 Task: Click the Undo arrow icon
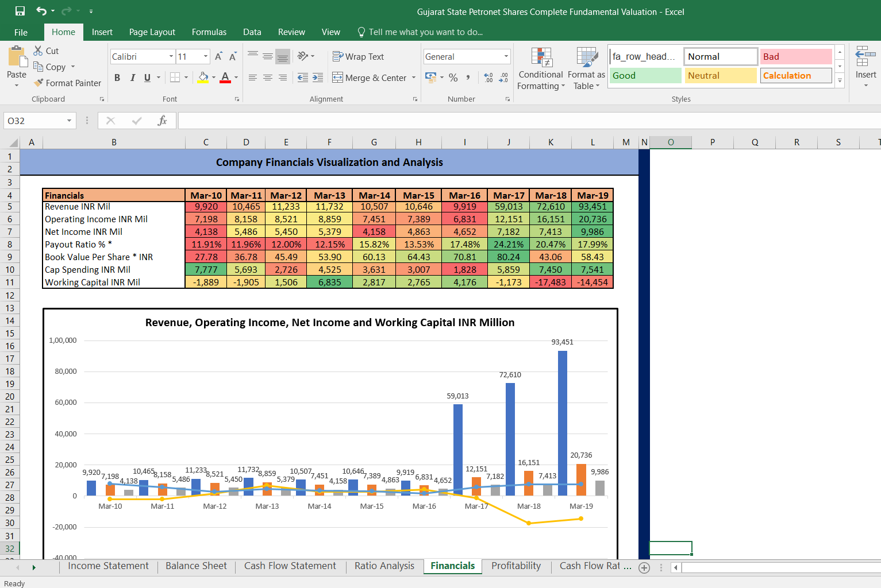click(41, 11)
